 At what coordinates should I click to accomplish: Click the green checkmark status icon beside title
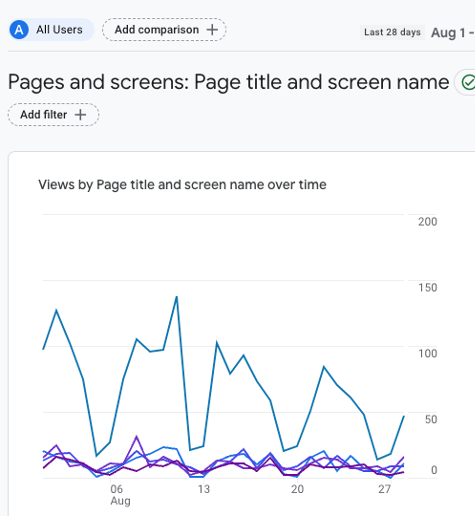[x=468, y=82]
